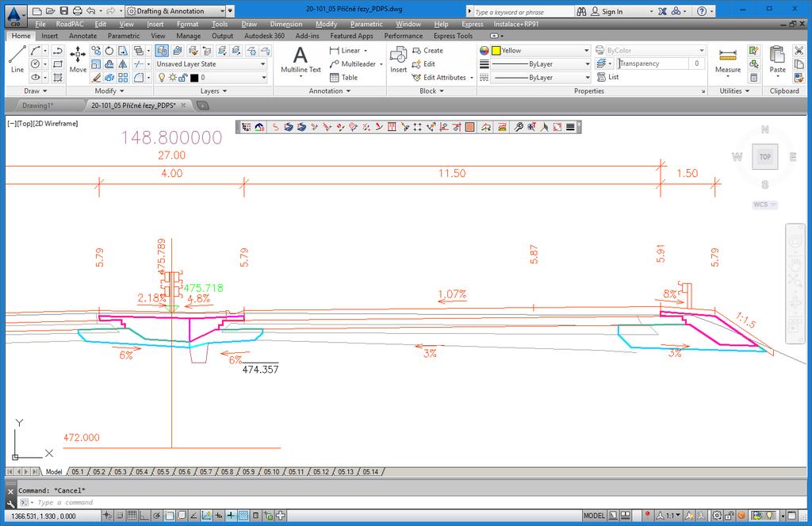Click the TOP face of ViewCube
Image resolution: width=812 pixels, height=526 pixels.
(x=765, y=157)
